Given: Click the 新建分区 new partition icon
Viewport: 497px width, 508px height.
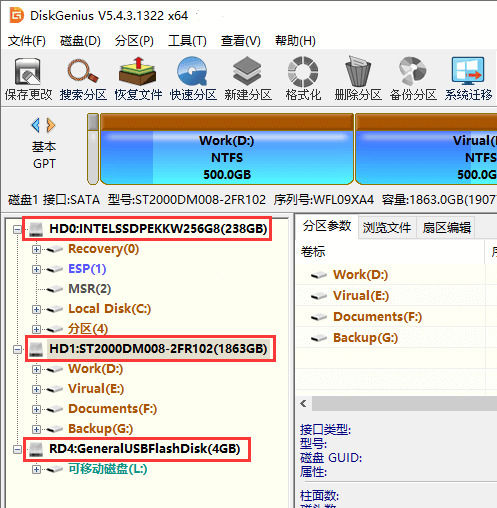Looking at the screenshot, I should (x=248, y=79).
